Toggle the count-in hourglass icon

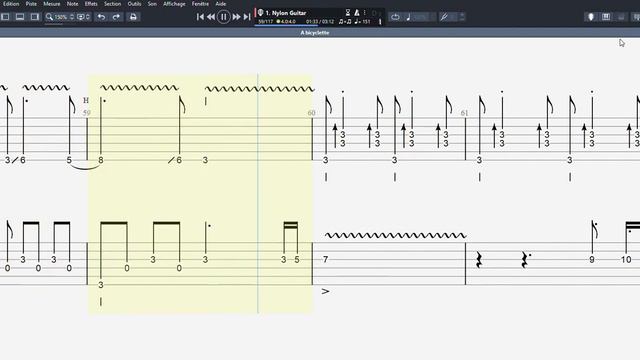348,13
